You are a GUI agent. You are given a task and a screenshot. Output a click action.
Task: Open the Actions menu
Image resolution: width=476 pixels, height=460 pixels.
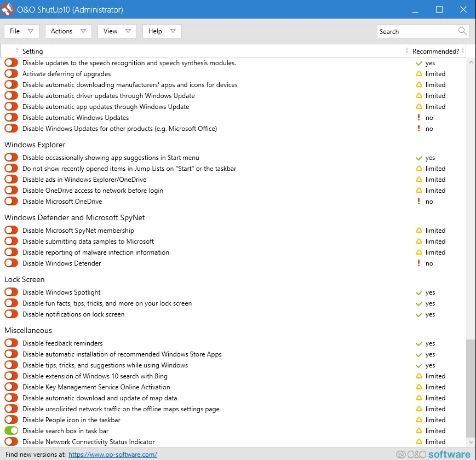68,31
